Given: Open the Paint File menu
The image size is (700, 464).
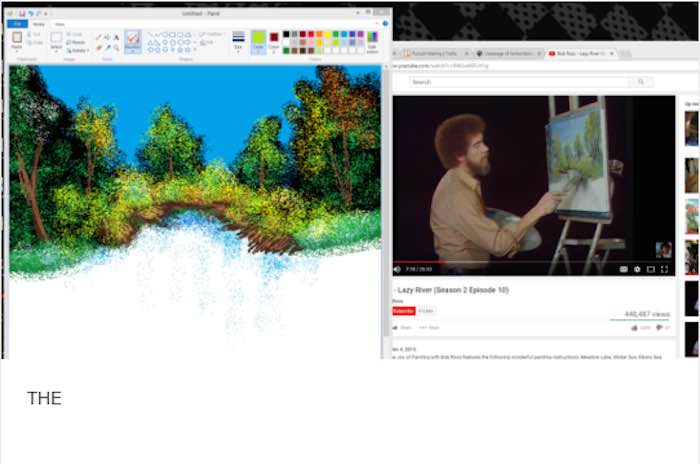Looking at the screenshot, I should click(17, 22).
